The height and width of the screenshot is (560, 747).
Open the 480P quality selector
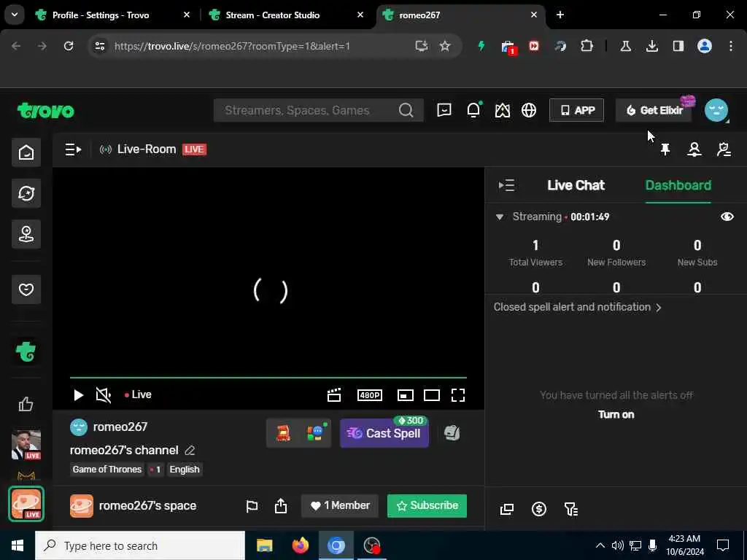pyautogui.click(x=370, y=395)
